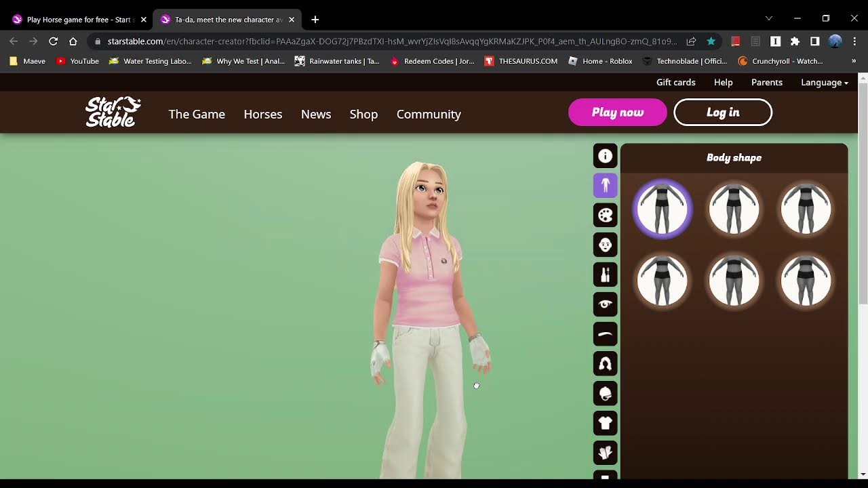The width and height of the screenshot is (868, 488).
Task: Open the info category icon
Action: [606, 156]
